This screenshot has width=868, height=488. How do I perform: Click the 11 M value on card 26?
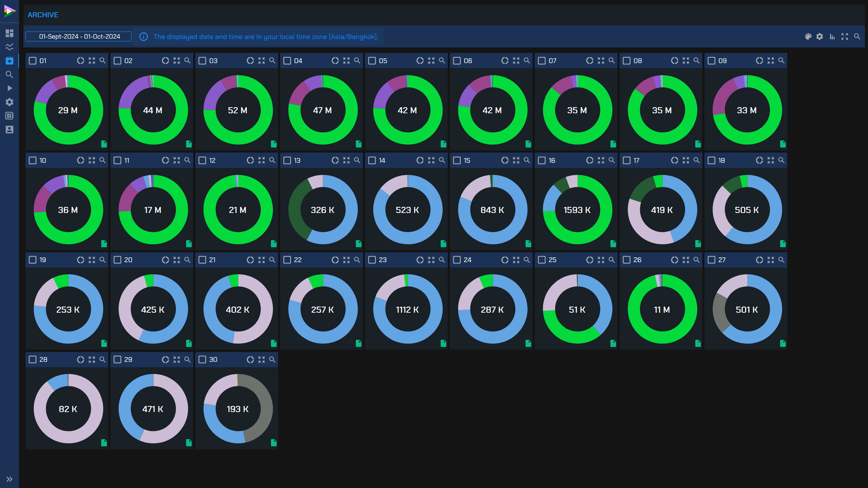point(662,310)
